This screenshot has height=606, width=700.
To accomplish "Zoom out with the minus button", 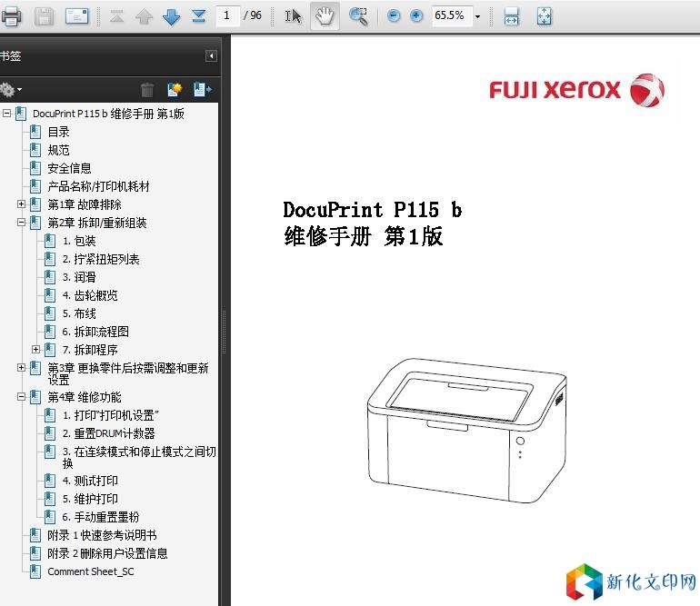I will pos(394,15).
